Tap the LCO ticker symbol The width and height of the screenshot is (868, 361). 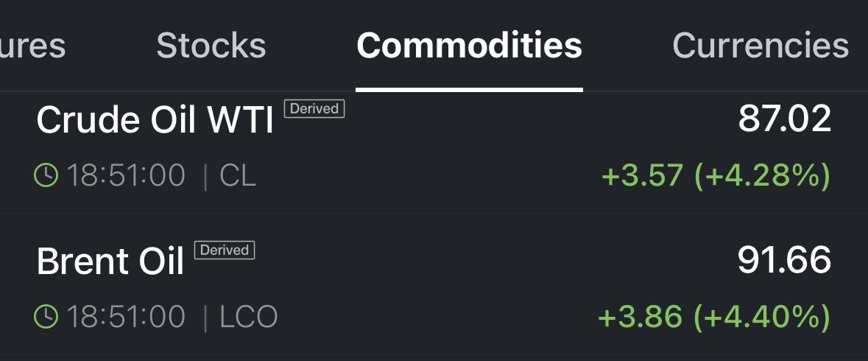[248, 318]
